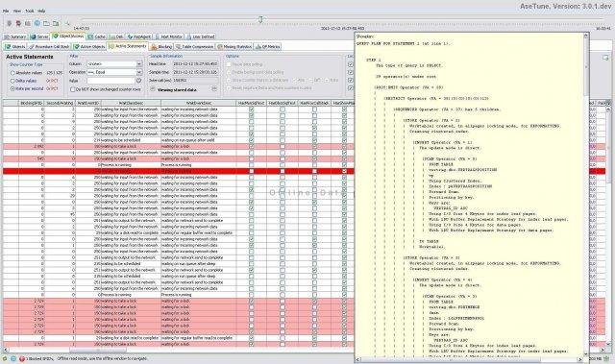Click the second folder toolbar icon
The height and width of the screenshot is (364, 615).
tap(56, 23)
